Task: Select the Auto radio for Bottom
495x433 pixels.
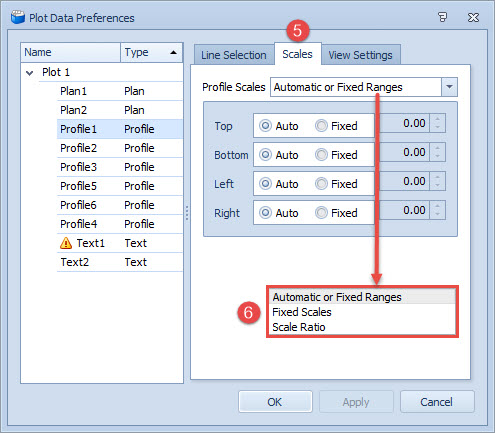Action: (265, 155)
